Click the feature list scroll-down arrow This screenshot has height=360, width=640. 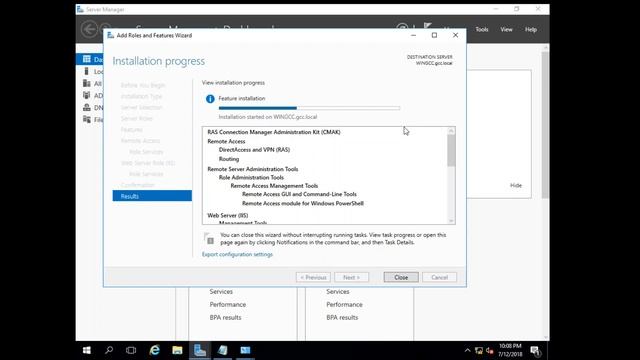(451, 221)
